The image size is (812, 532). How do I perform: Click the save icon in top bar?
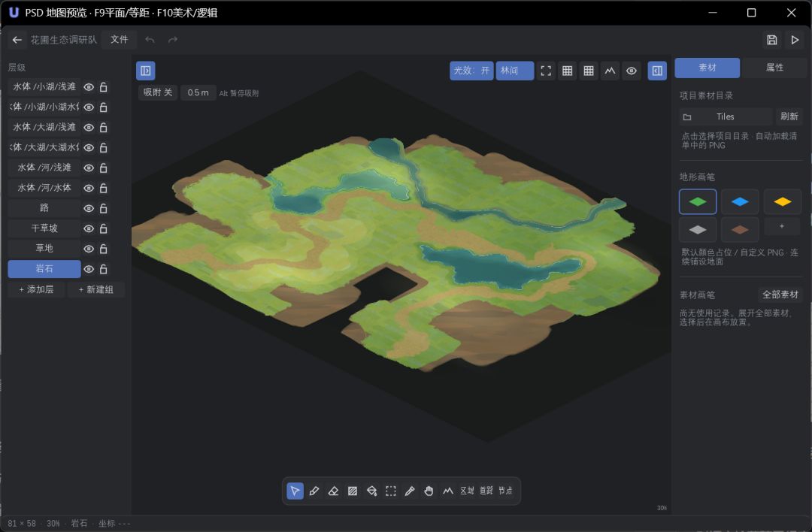[x=771, y=40]
